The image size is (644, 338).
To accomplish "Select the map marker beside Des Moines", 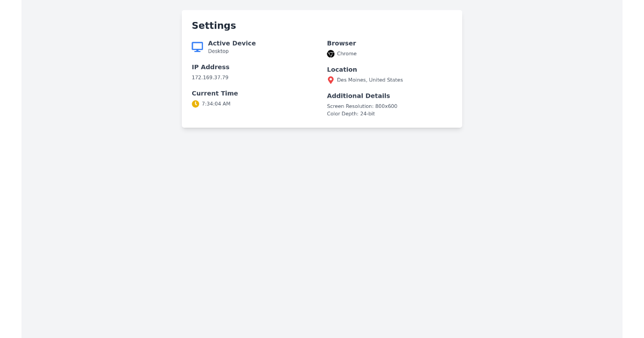I will pos(331,79).
